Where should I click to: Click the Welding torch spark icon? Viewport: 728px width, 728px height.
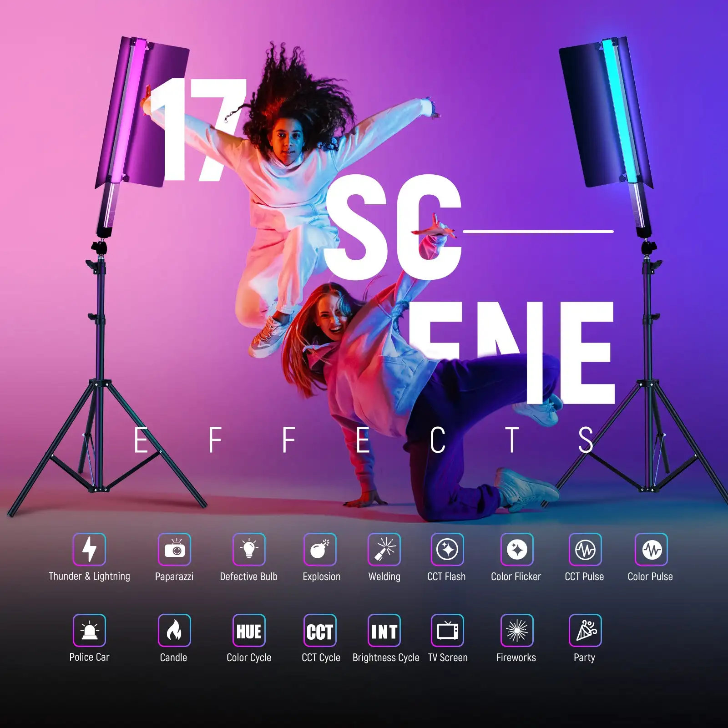pos(384,549)
